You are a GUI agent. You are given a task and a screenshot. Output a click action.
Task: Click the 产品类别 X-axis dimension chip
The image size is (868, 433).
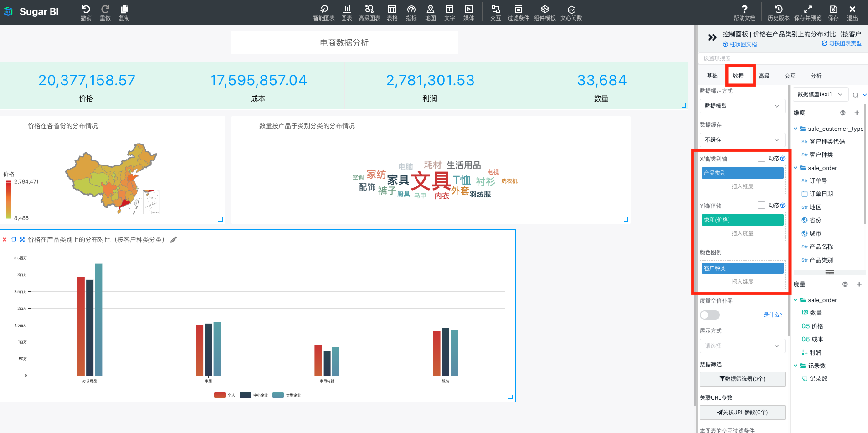(743, 173)
